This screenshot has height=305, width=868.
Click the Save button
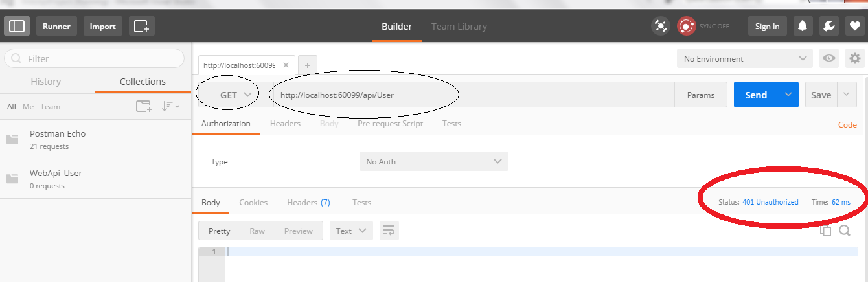point(821,95)
